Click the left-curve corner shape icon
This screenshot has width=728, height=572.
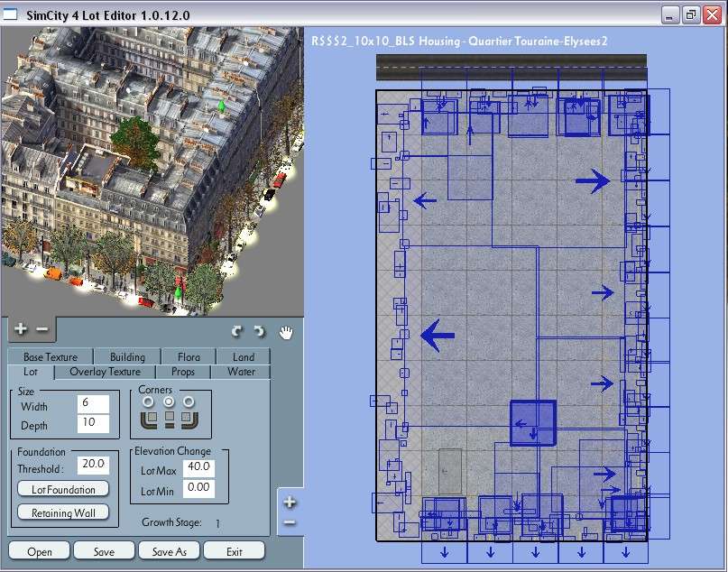149,420
